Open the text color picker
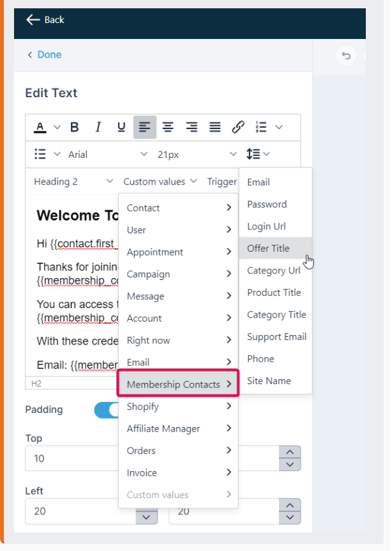Screen dimensions: 392x551 [x=40, y=127]
